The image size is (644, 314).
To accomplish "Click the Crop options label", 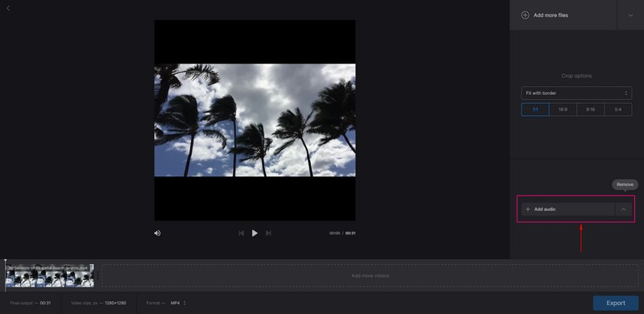I will point(576,76).
